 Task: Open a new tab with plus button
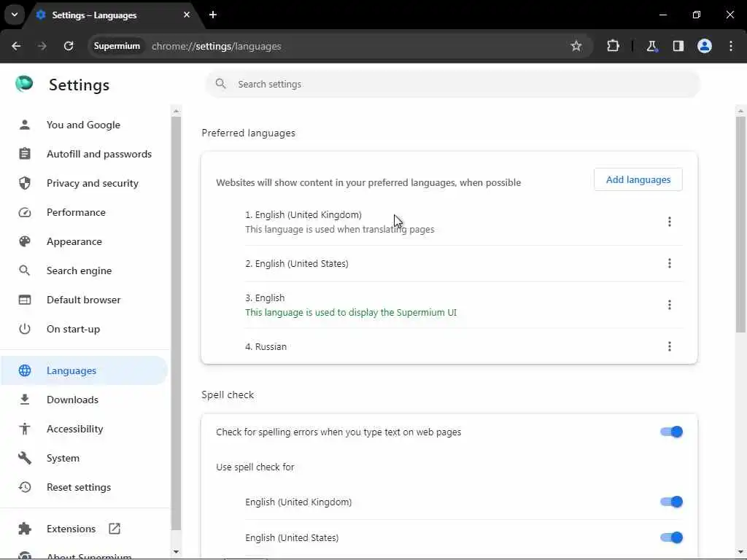point(213,15)
